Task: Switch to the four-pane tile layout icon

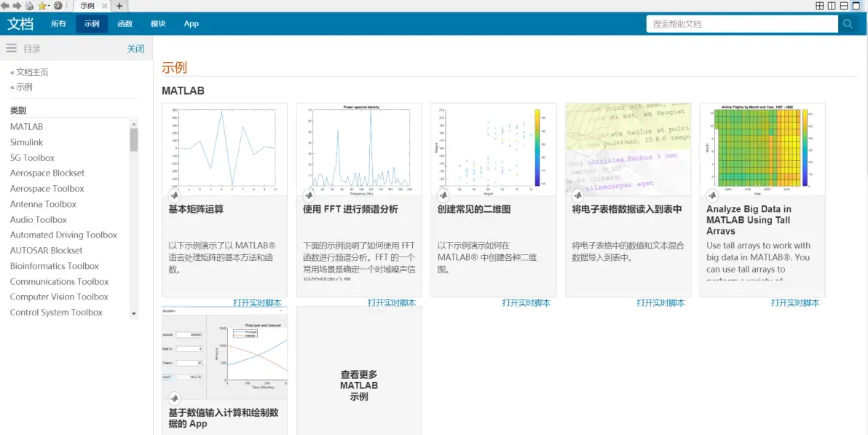Action: 820,6
